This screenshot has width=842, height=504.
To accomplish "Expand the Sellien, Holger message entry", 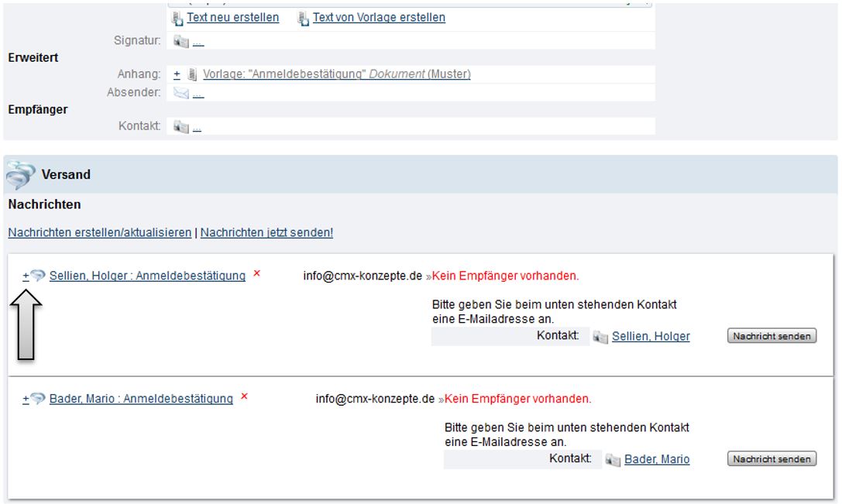I will coord(26,276).
